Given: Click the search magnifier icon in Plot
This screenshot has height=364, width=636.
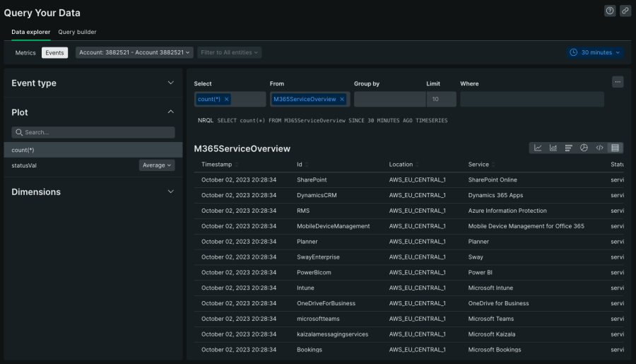Looking at the screenshot, I should [x=19, y=132].
